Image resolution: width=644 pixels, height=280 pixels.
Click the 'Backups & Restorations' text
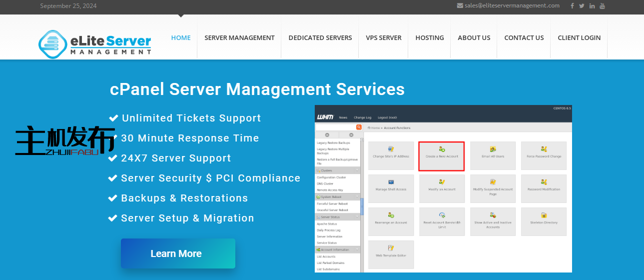tap(184, 198)
